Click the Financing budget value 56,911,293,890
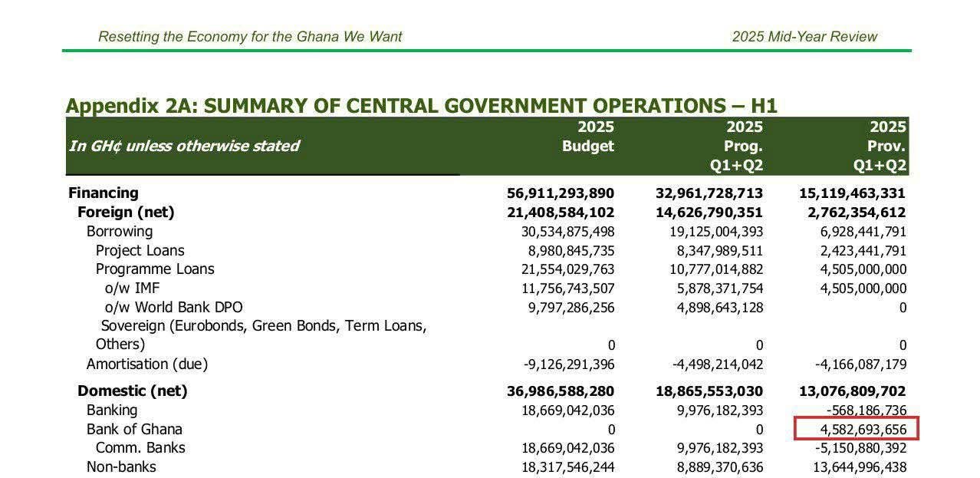Screen dimensions: 980x478 (x=561, y=193)
